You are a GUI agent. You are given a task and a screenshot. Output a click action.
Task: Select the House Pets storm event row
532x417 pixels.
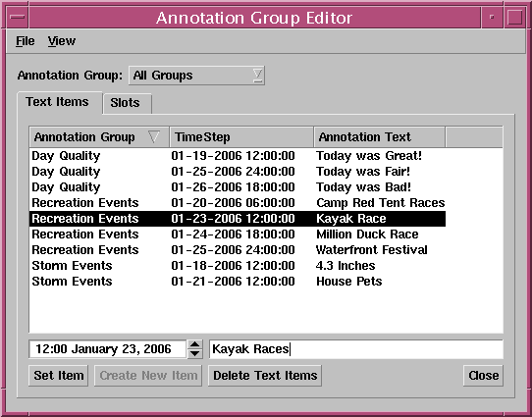[x=238, y=282]
